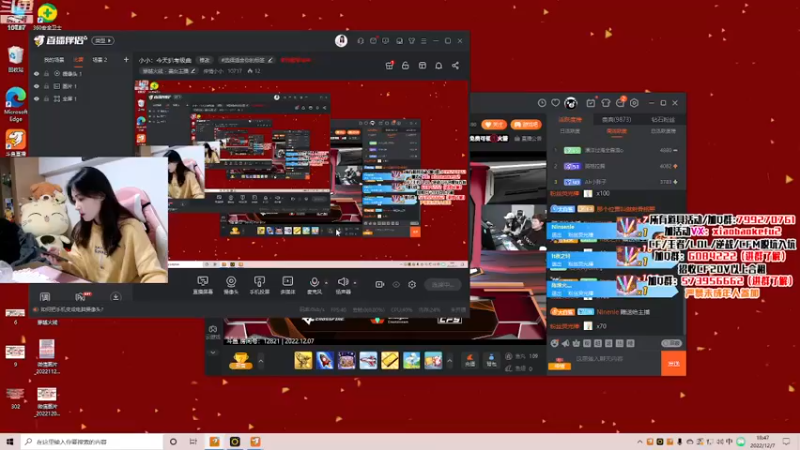Switch to 场景 2 tab

pyautogui.click(x=99, y=60)
